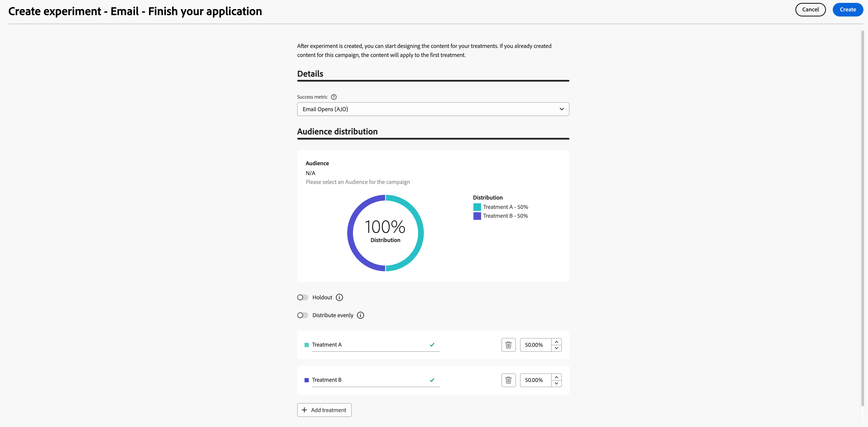Click the Treatment B green checkmark

click(432, 380)
